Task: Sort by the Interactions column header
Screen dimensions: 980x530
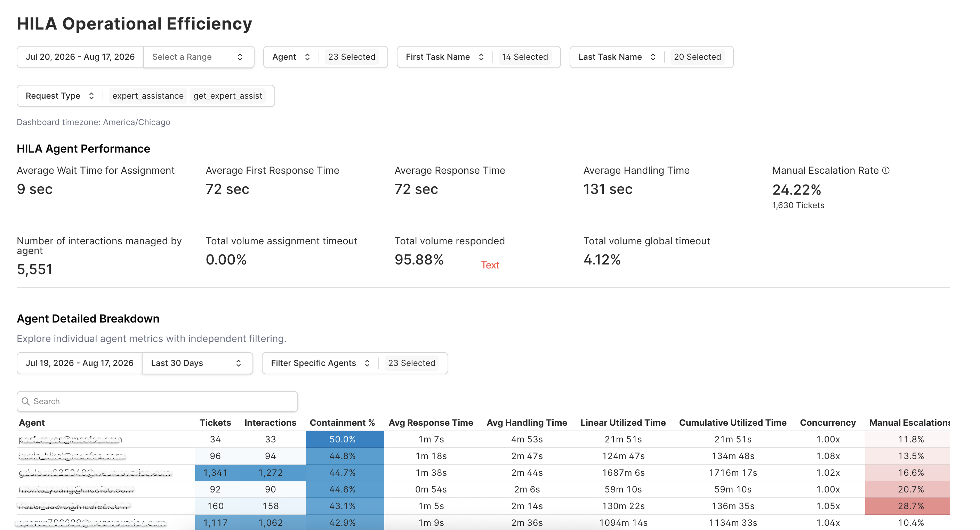Action: pos(270,422)
